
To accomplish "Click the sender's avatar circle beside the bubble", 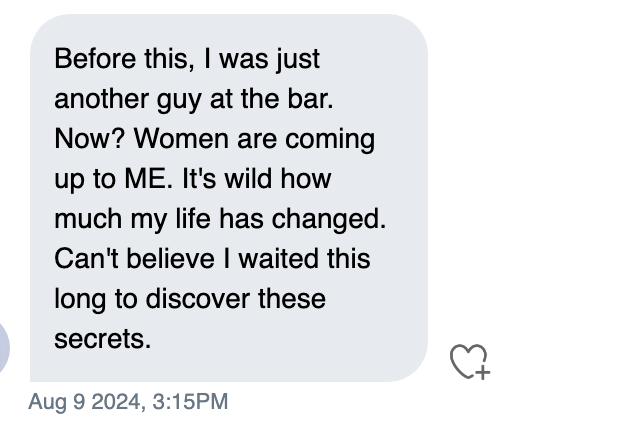I will click(x=4, y=347).
